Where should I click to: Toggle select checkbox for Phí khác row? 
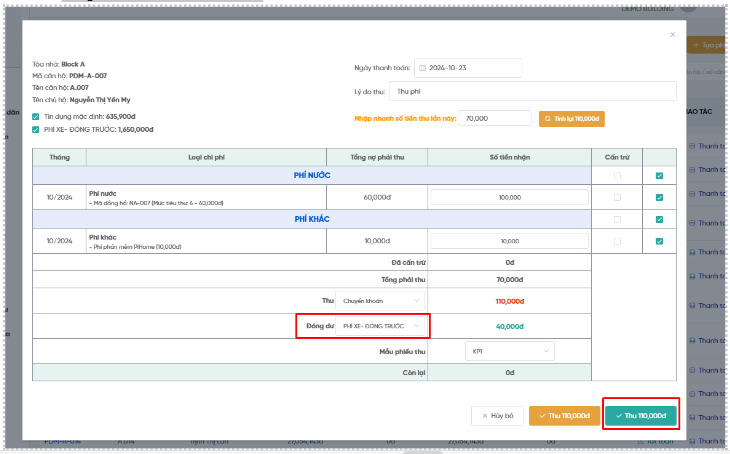coord(659,241)
